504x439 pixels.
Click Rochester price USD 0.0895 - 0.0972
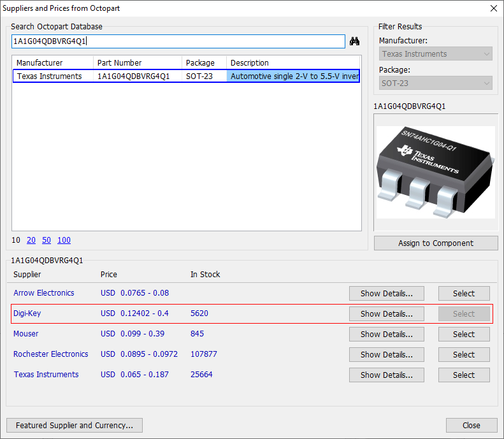coord(139,354)
